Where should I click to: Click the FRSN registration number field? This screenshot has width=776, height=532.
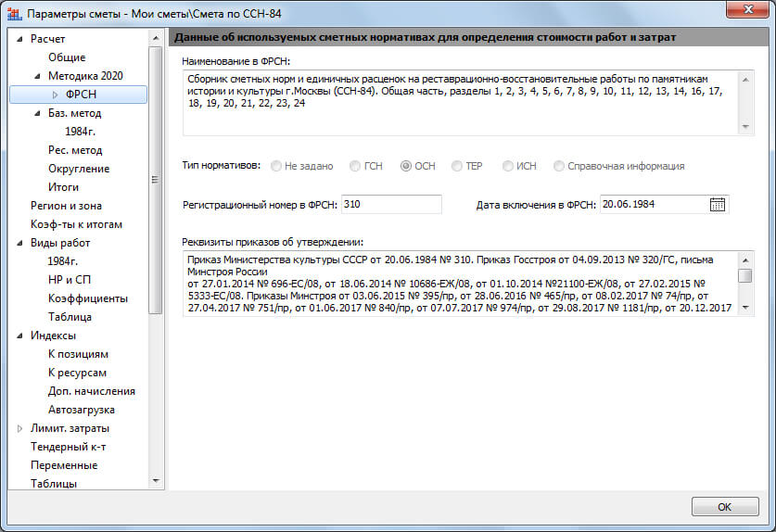[x=391, y=205]
